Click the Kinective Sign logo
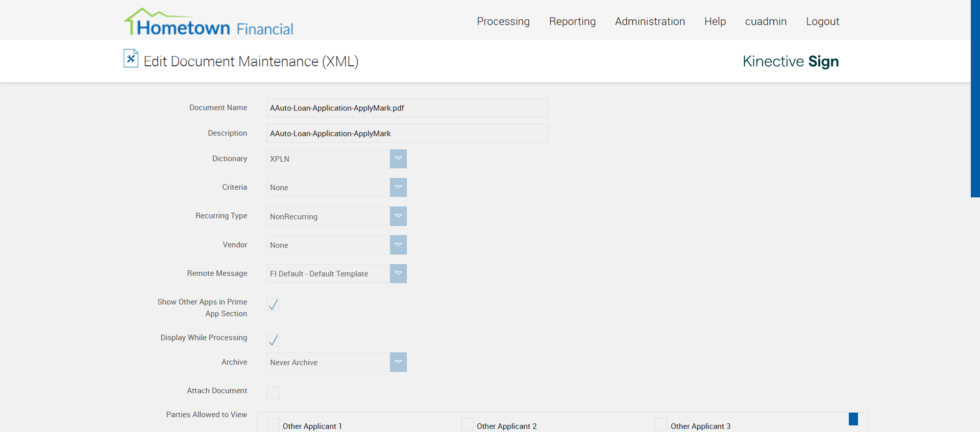Image resolution: width=980 pixels, height=432 pixels. [790, 61]
